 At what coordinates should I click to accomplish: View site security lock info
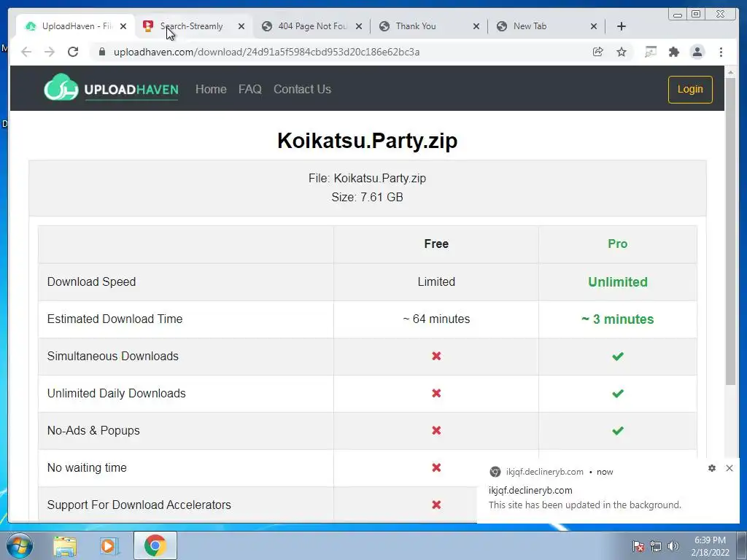(x=101, y=52)
